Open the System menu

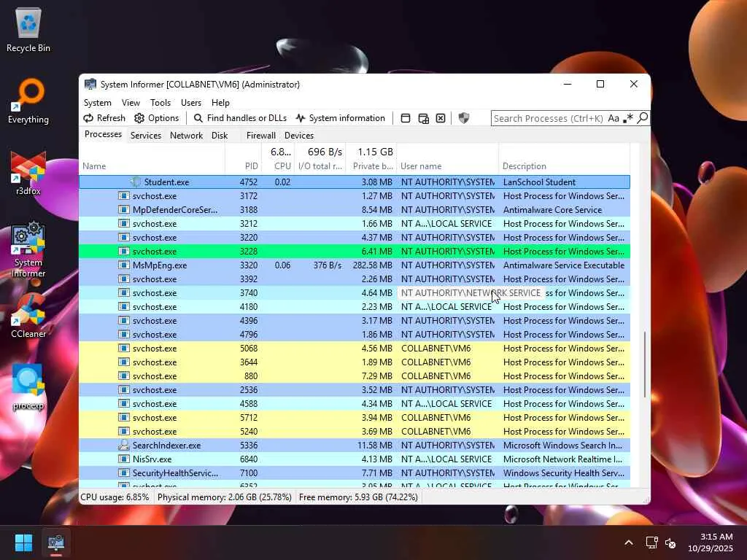click(x=98, y=103)
